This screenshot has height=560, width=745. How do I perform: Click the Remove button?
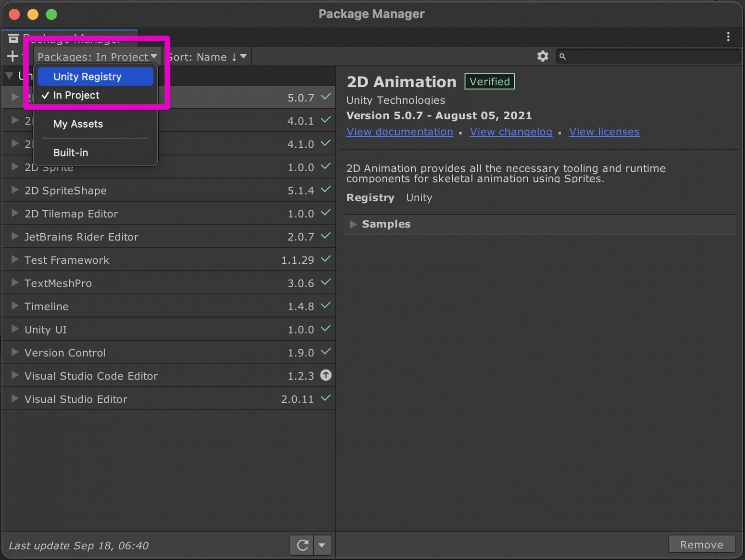point(702,544)
